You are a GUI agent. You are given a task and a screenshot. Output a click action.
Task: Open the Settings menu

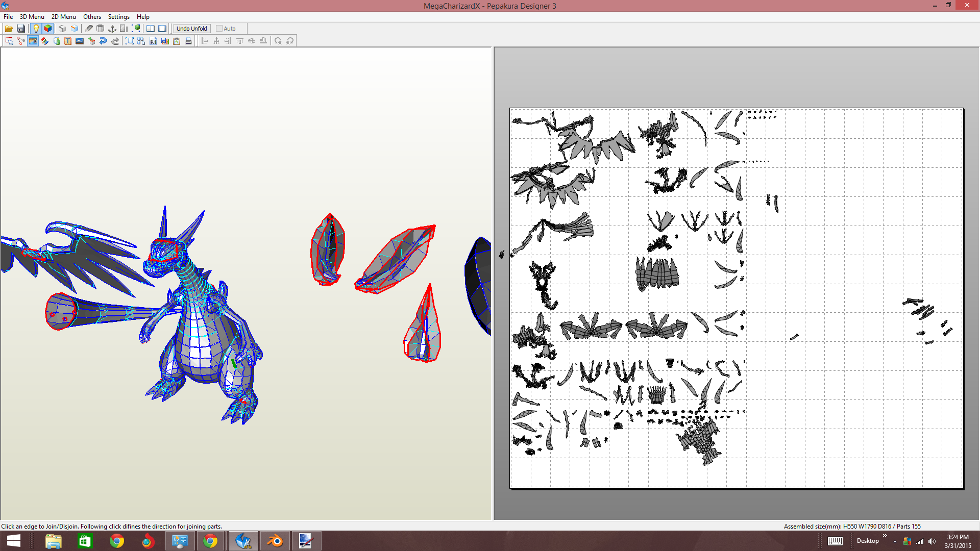coord(119,16)
